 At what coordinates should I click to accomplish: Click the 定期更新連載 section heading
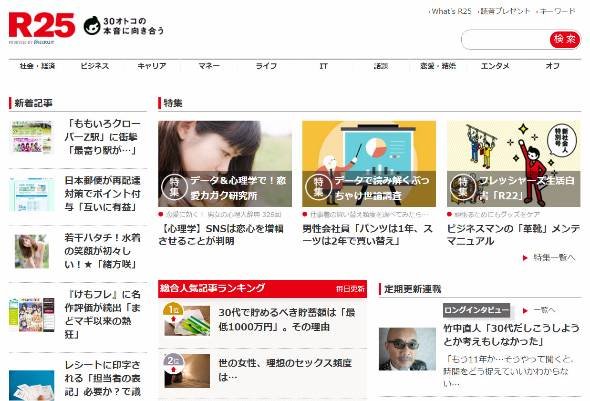[x=412, y=289]
